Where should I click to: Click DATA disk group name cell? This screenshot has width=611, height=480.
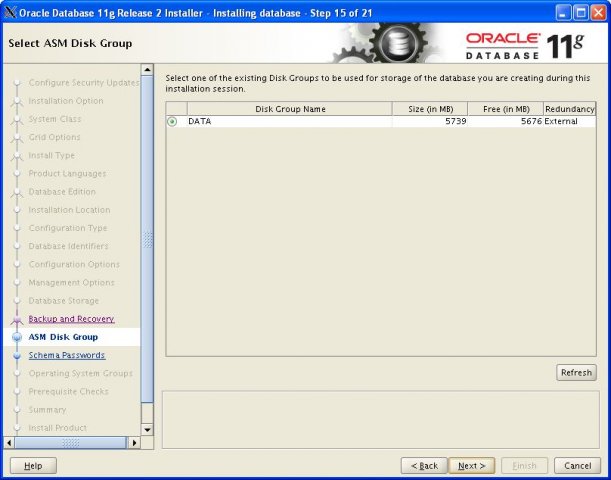[290, 122]
